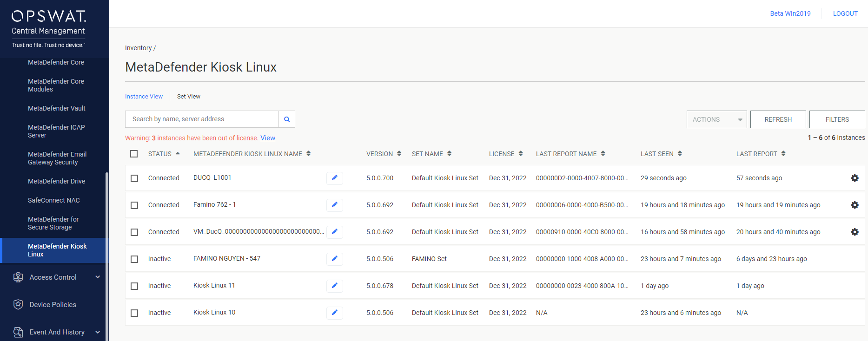The width and height of the screenshot is (868, 341).
Task: Click the FILTERS button
Action: [837, 119]
